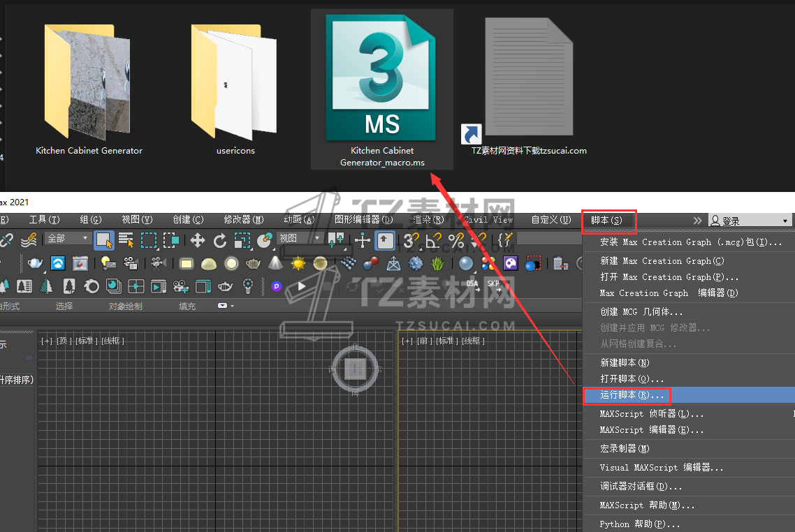Toggle the Window/Crossing selection icon
Viewport: 795px width, 532px height.
[x=171, y=240]
